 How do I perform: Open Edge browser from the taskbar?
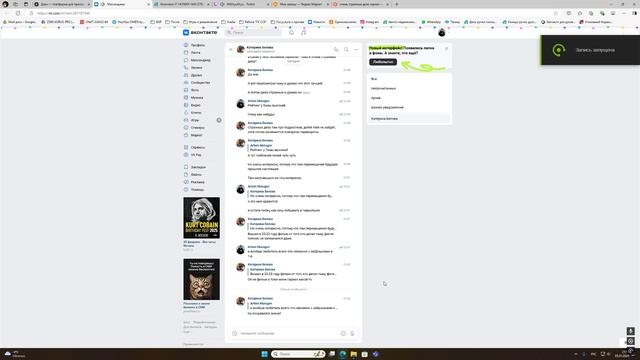[x=342, y=354]
